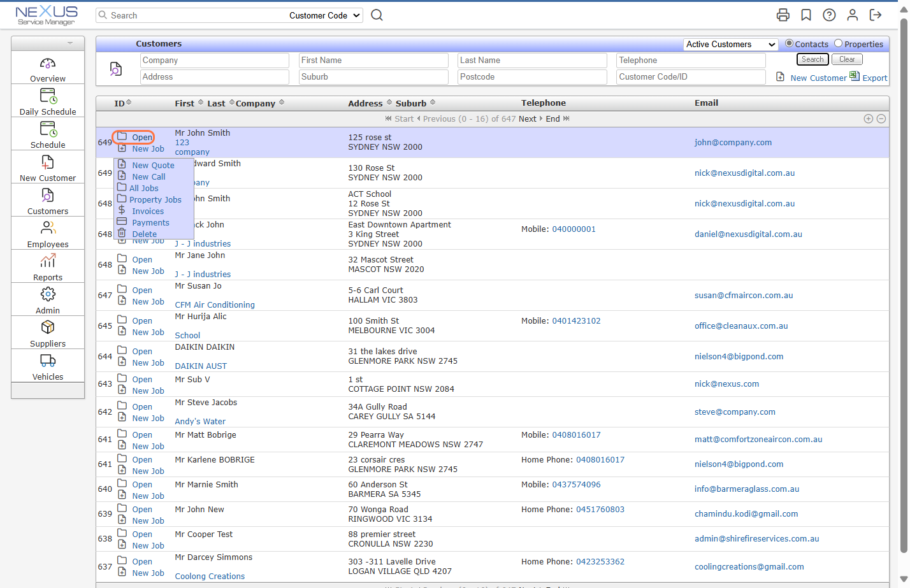Choose New Quote from the popup menu
This screenshot has width=910, height=588.
click(x=153, y=165)
